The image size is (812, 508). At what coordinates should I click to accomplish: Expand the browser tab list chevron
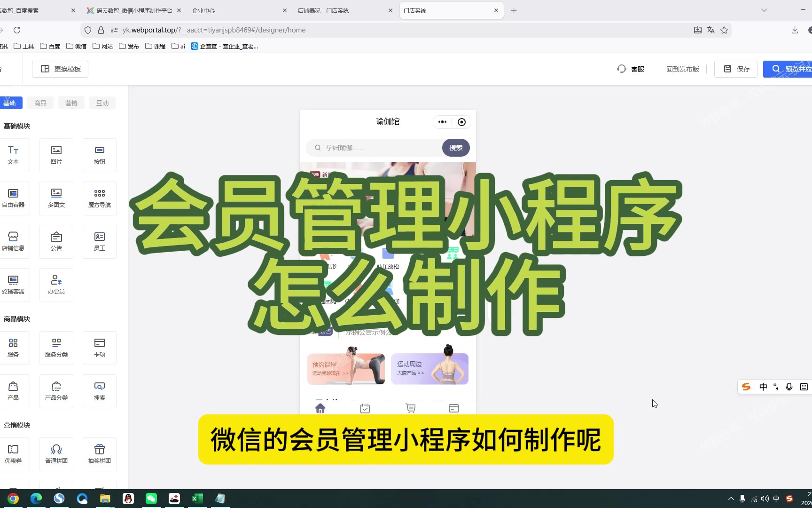coord(764,10)
